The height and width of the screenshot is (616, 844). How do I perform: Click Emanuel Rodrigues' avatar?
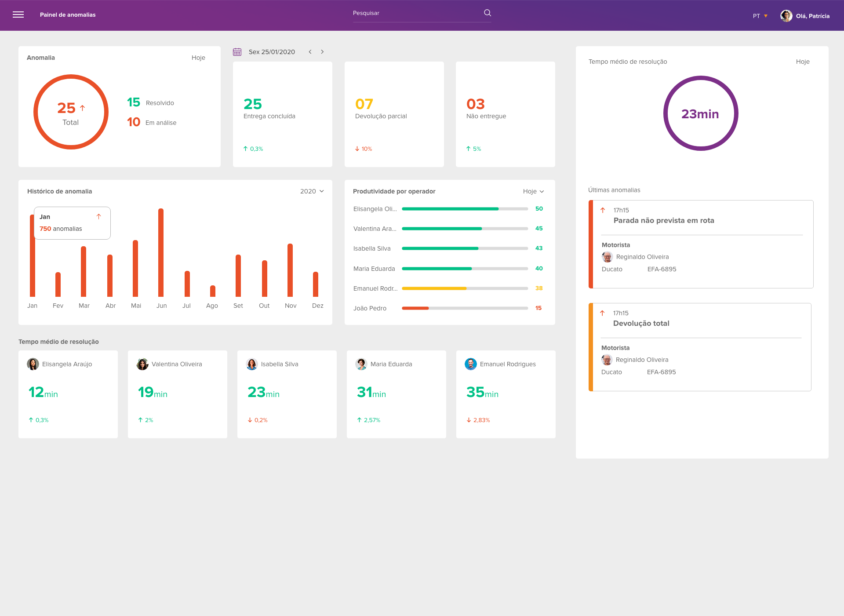(x=470, y=364)
